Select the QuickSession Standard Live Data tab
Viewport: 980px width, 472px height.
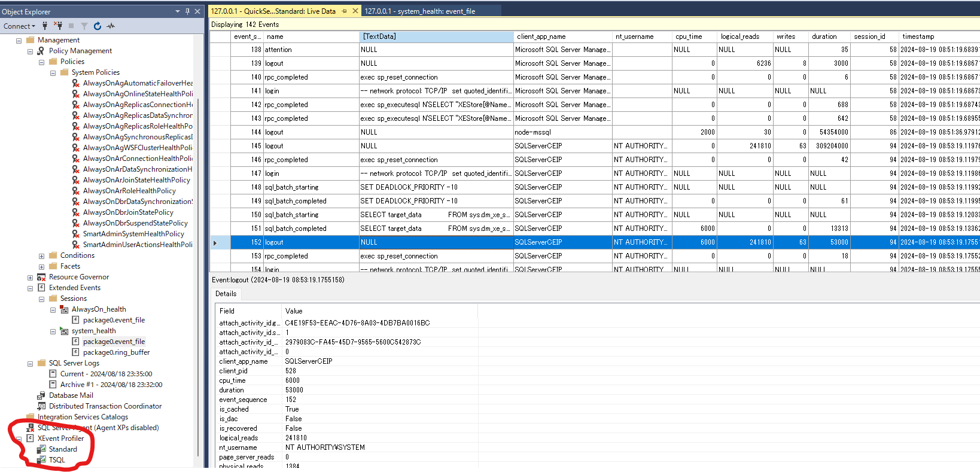273,11
